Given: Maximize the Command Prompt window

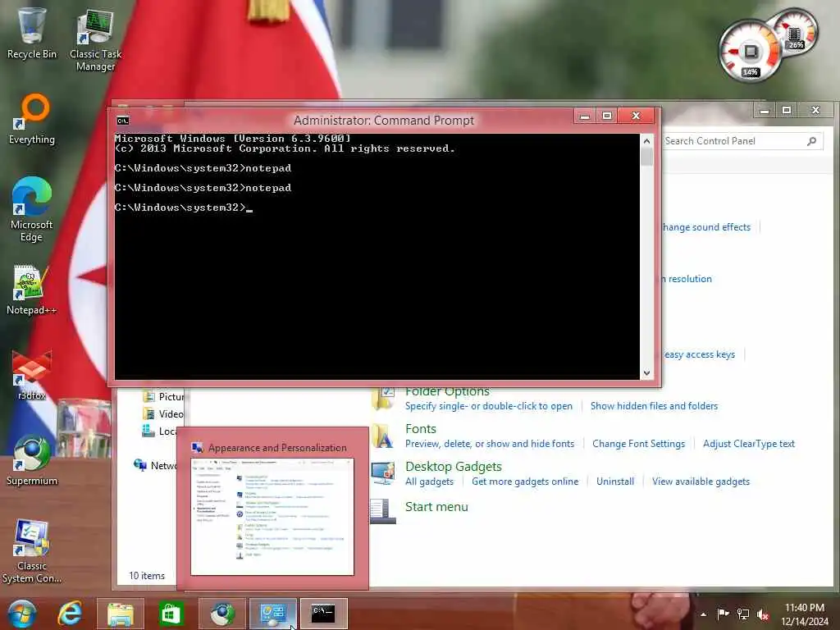Looking at the screenshot, I should (x=606, y=116).
